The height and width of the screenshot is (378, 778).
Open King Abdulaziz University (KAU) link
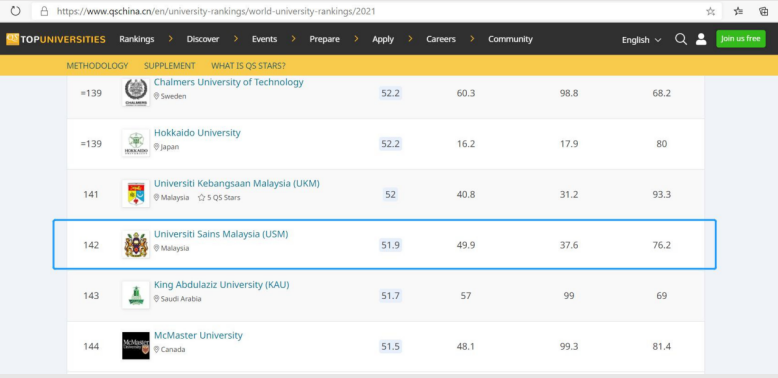[221, 285]
